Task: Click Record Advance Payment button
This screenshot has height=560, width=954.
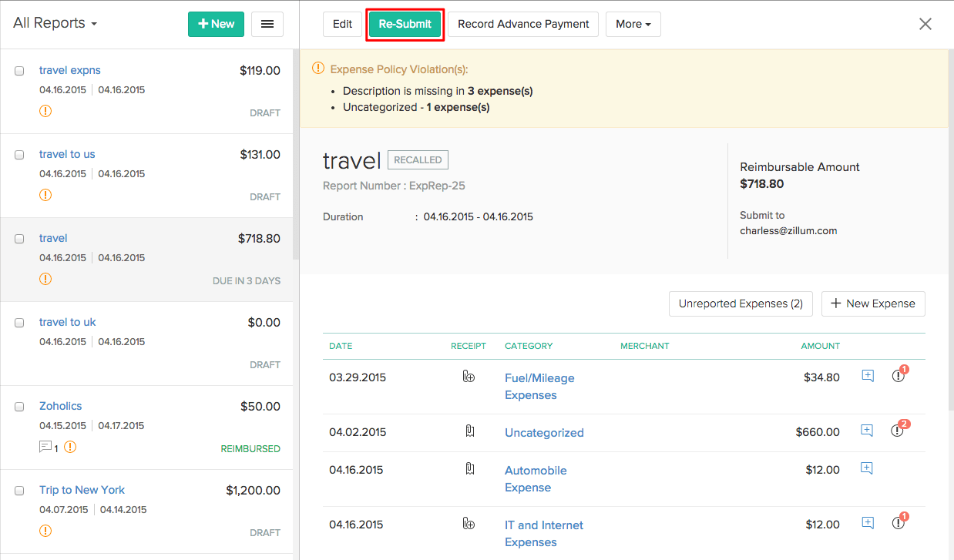Action: tap(523, 24)
